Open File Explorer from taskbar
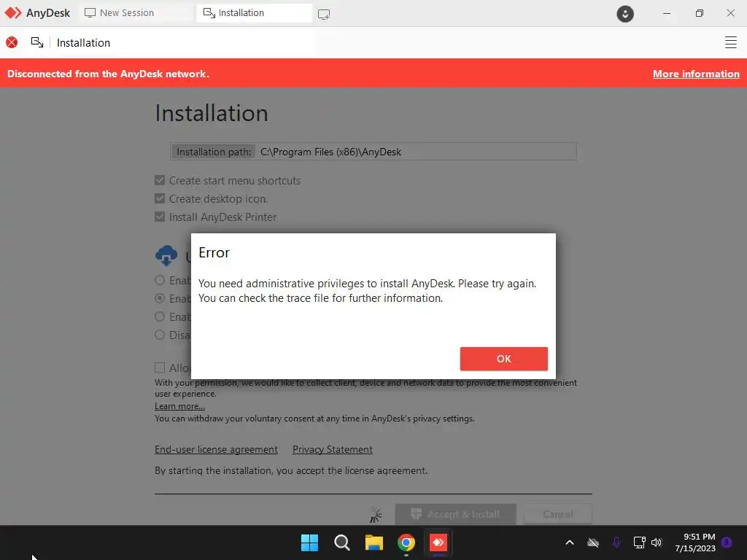The image size is (747, 560). (374, 542)
